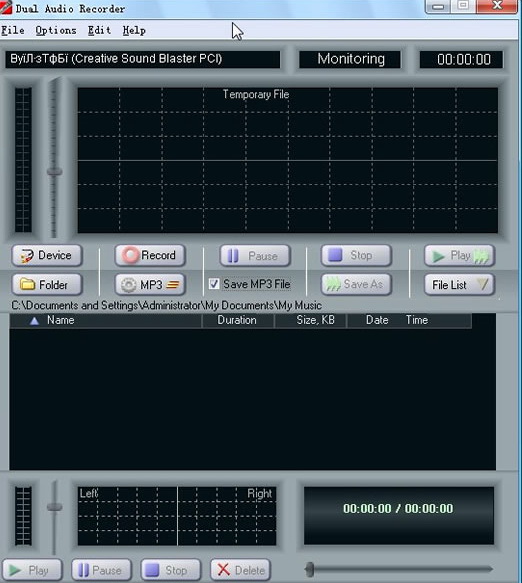
Task: Expand the File List dropdown
Action: [460, 285]
